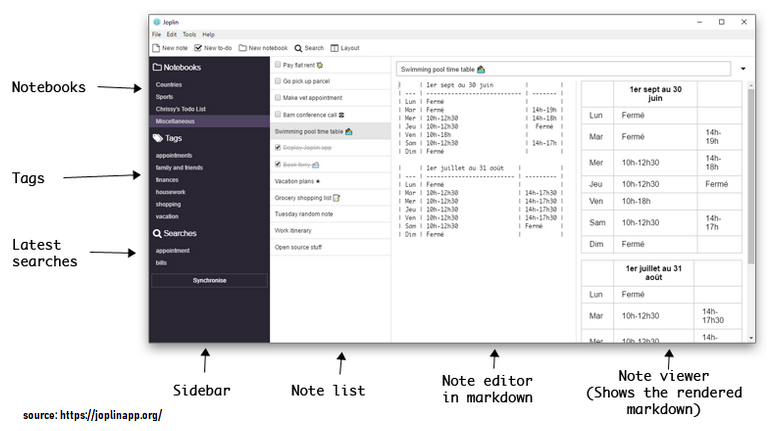Click the note title field 'Swimming pool time table'
770x431 pixels.
point(560,69)
